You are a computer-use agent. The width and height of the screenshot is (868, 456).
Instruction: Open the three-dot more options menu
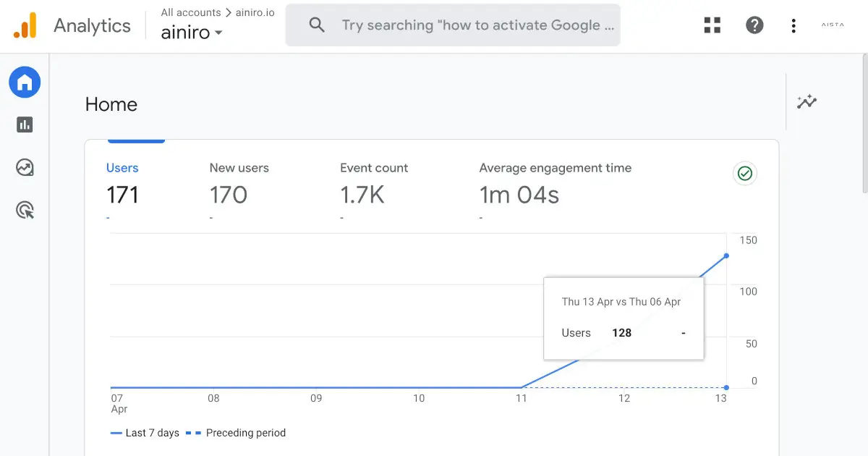(793, 25)
